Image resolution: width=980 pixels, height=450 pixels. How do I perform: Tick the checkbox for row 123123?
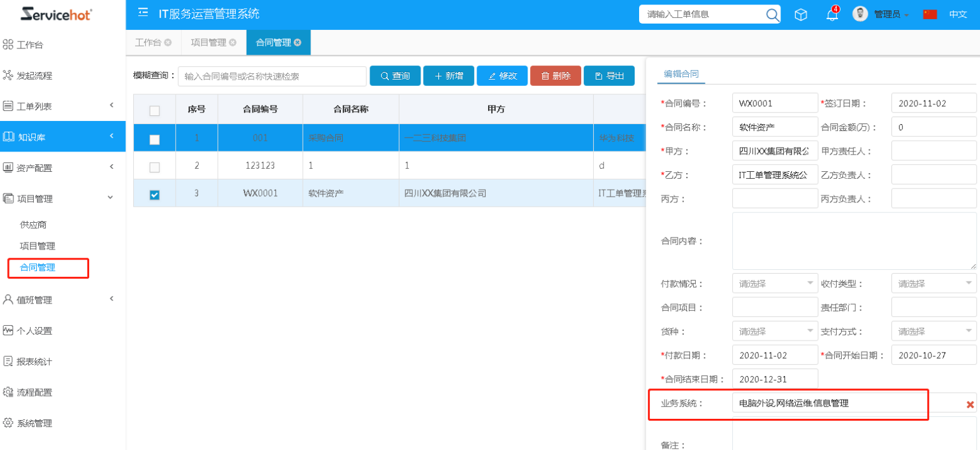point(154,166)
